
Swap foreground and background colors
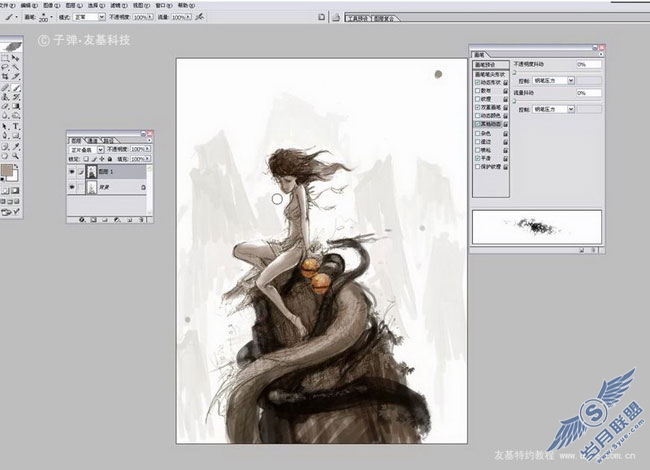[17, 166]
